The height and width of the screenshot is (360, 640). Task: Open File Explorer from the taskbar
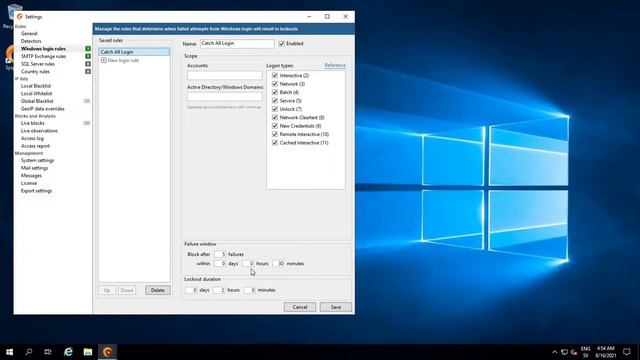(x=88, y=351)
